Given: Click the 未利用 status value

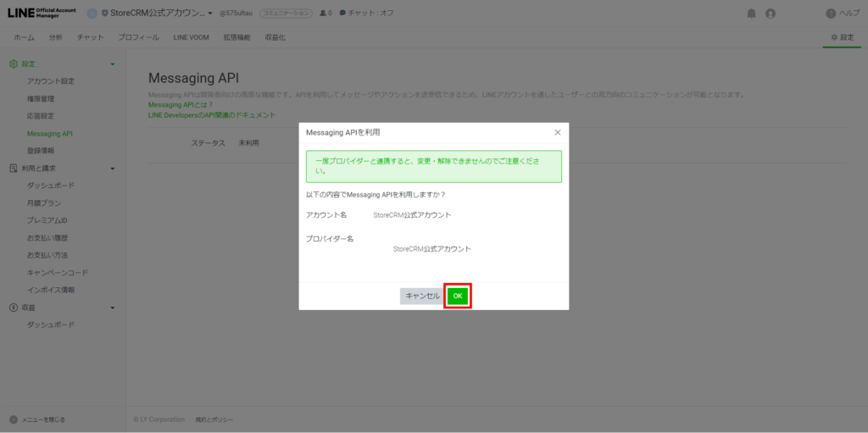Looking at the screenshot, I should click(x=248, y=143).
